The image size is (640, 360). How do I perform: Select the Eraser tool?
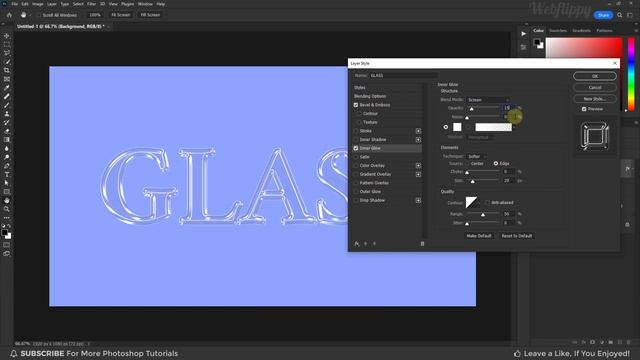pyautogui.click(x=7, y=131)
